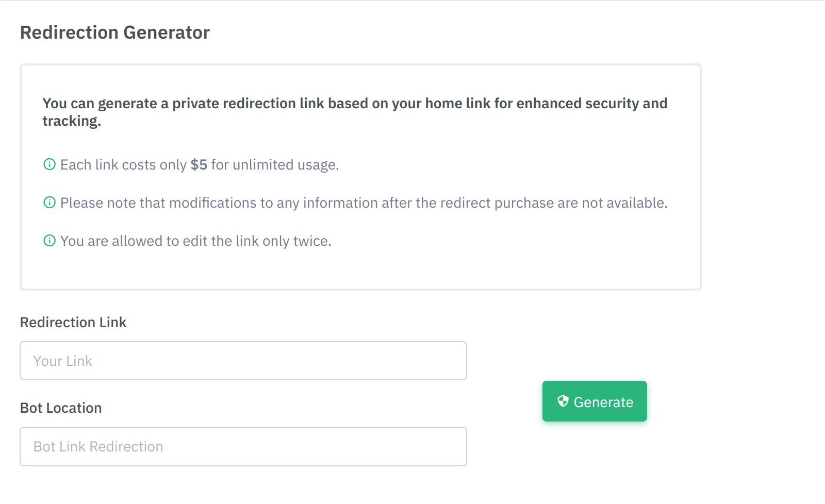Click info icon beside "Each link costs" note

coord(49,164)
